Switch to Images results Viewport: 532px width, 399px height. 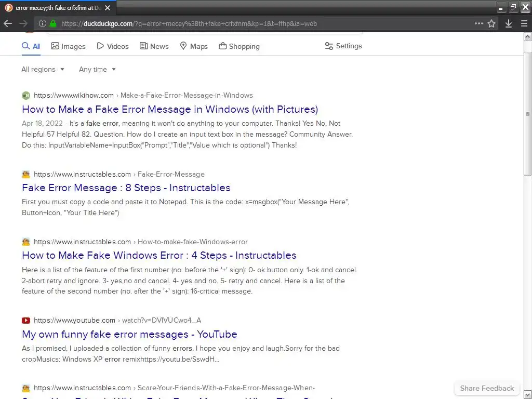pos(68,46)
